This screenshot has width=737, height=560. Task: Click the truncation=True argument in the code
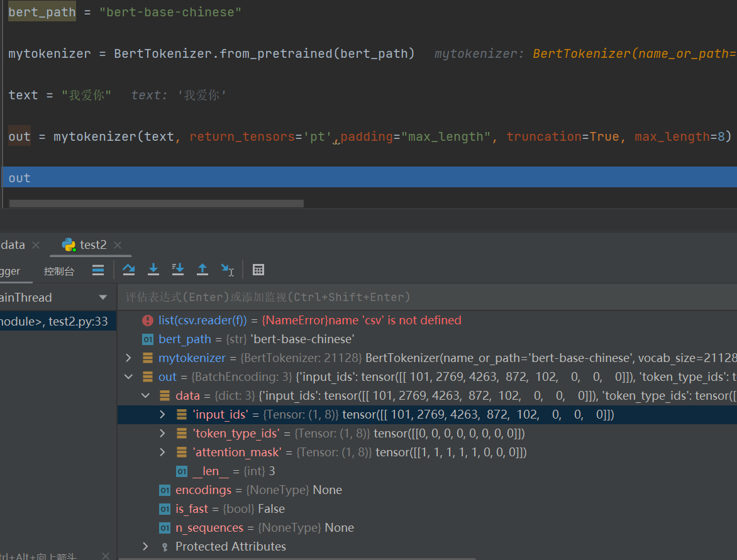pos(563,137)
